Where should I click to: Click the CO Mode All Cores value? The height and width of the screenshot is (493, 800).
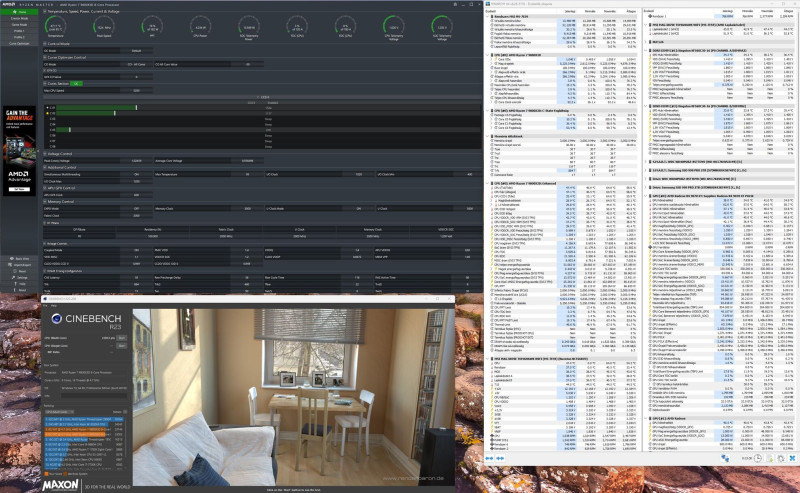tap(136, 65)
